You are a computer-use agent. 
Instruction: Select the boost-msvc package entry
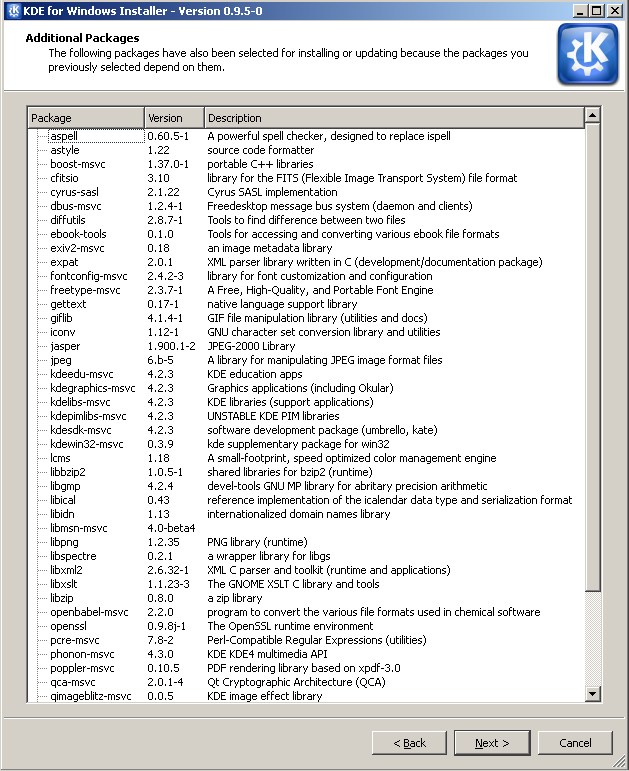click(x=78, y=164)
